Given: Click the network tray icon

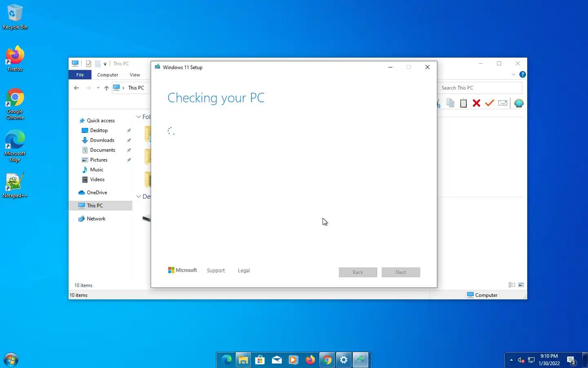Looking at the screenshot, I should pyautogui.click(x=531, y=360).
